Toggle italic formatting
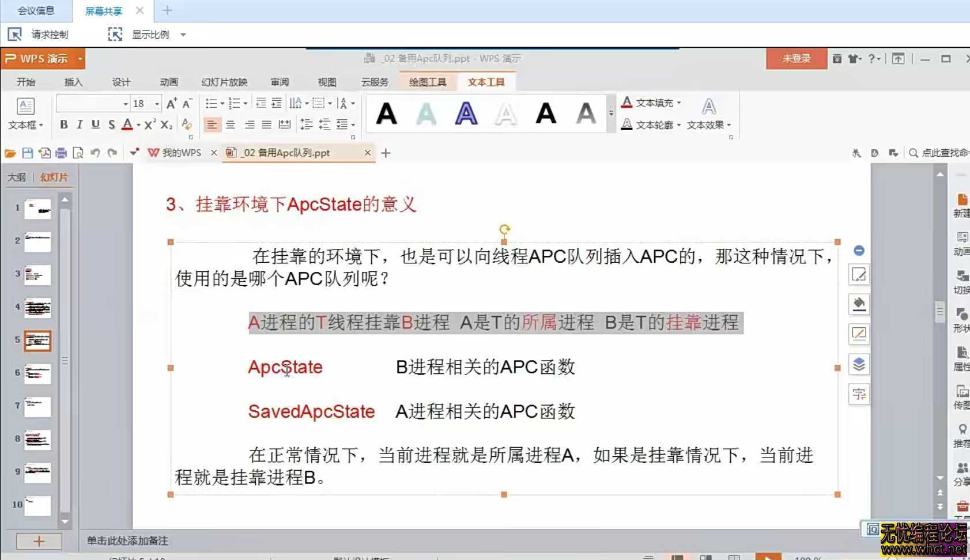Screen dimensions: 970x560 click(79, 124)
